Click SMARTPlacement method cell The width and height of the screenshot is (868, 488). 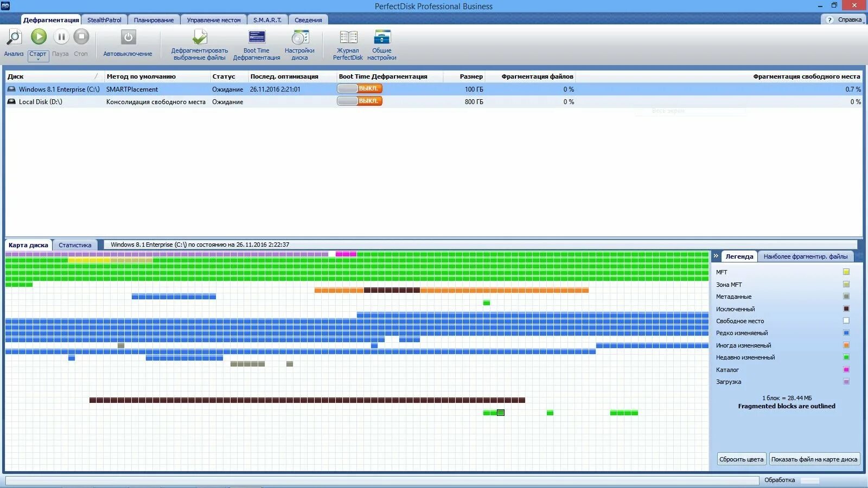132,89
